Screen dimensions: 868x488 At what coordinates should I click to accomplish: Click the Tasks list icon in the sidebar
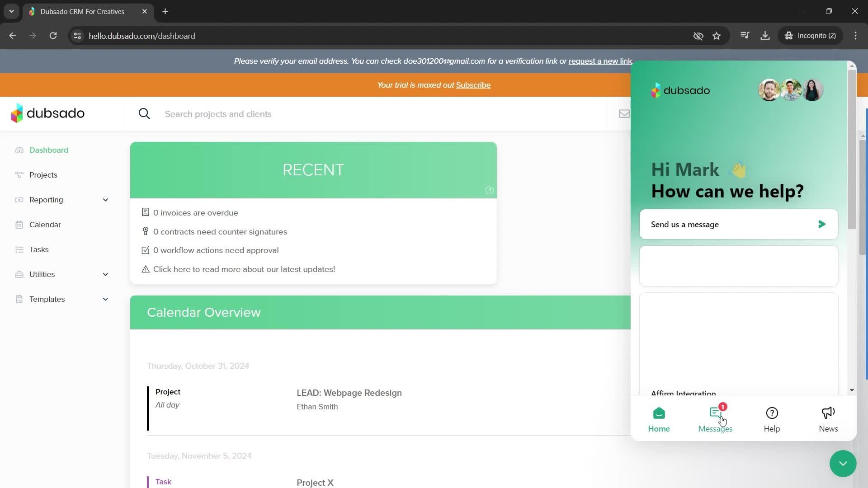[x=19, y=249]
